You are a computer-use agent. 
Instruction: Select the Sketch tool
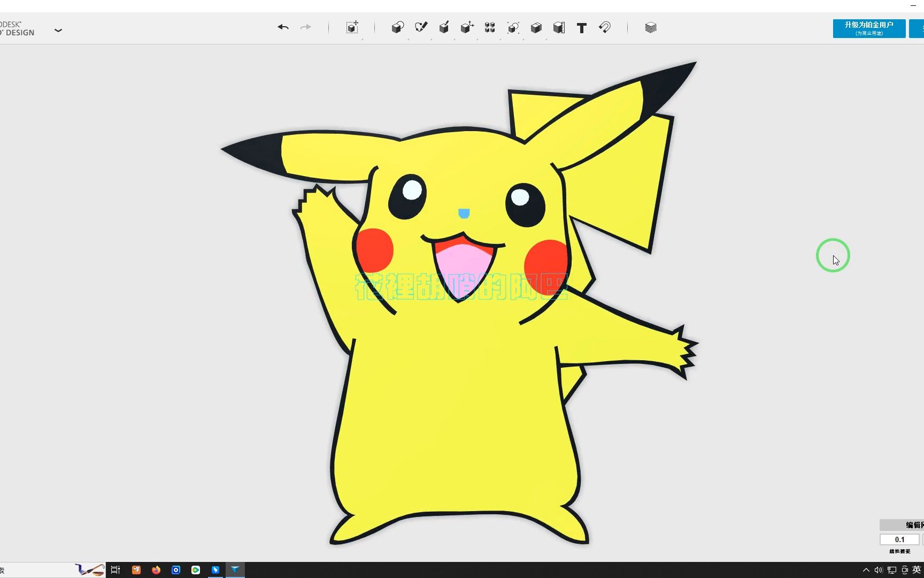421,27
